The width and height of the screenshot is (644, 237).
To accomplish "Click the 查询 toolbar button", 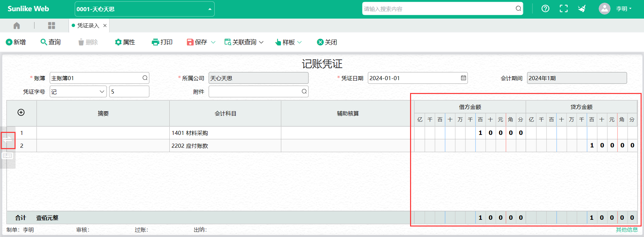I will (x=51, y=42).
